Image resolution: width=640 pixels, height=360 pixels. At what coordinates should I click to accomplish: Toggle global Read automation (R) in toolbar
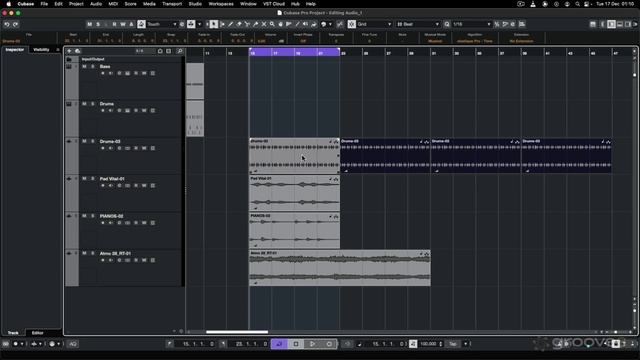[114, 24]
